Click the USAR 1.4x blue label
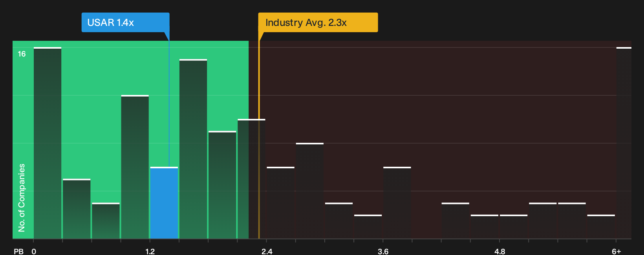Image resolution: width=644 pixels, height=255 pixels. 125,22
